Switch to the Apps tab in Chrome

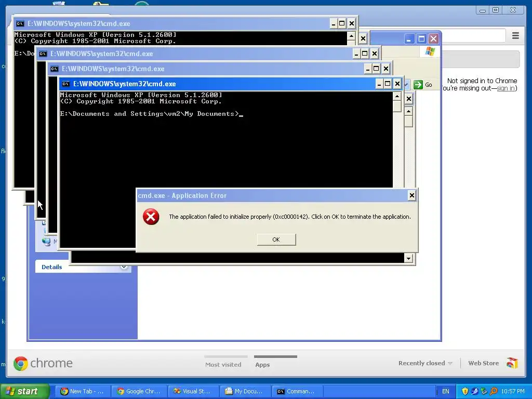click(262, 364)
